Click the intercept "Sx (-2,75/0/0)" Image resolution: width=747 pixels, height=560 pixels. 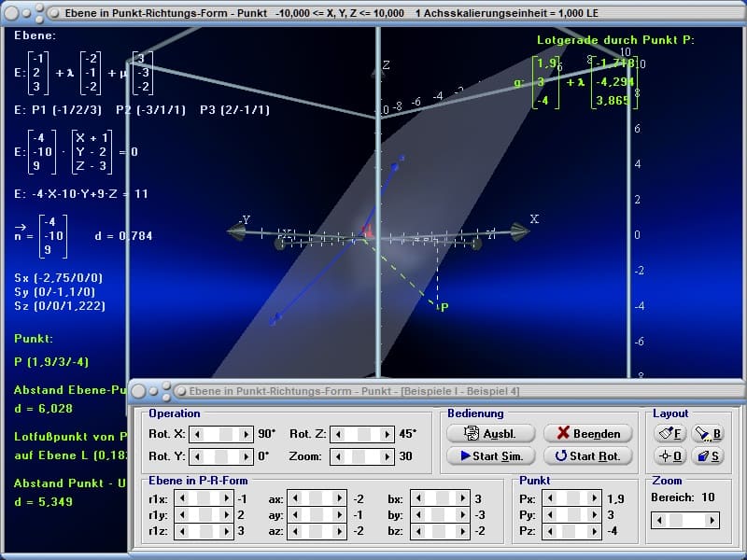[x=58, y=278]
